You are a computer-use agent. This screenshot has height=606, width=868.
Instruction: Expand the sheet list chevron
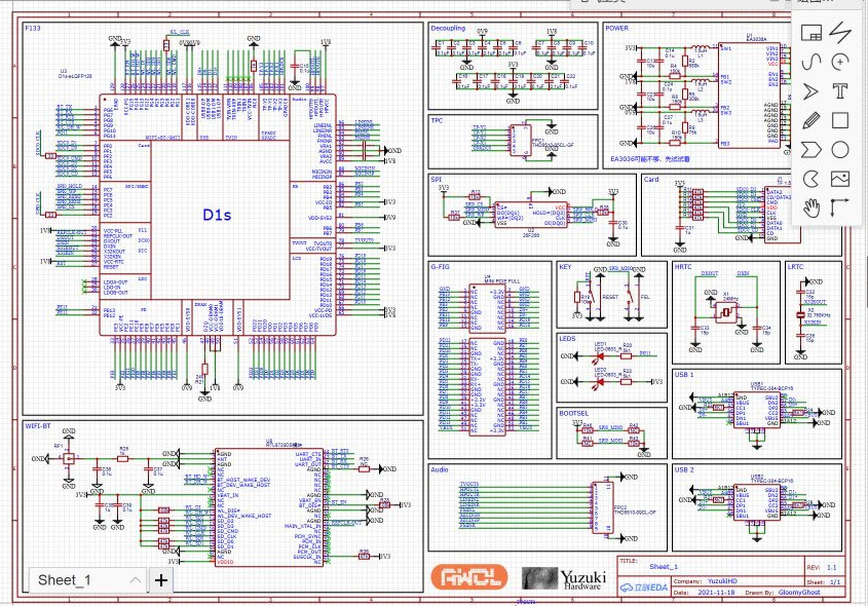pyautogui.click(x=135, y=580)
